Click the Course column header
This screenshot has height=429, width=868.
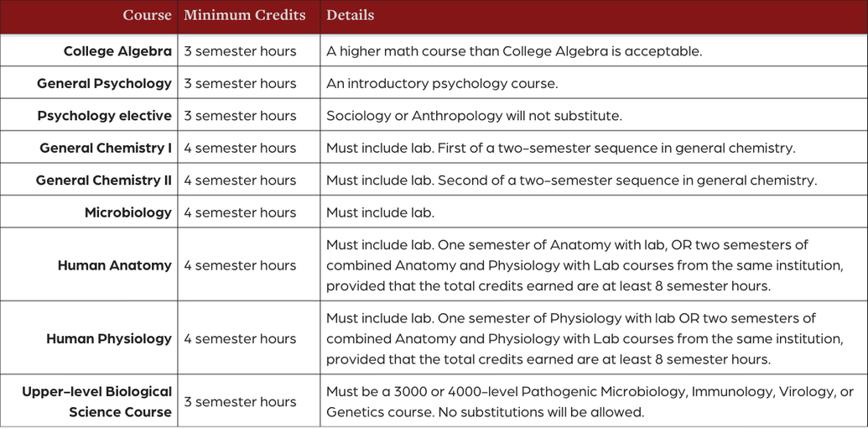pos(147,15)
